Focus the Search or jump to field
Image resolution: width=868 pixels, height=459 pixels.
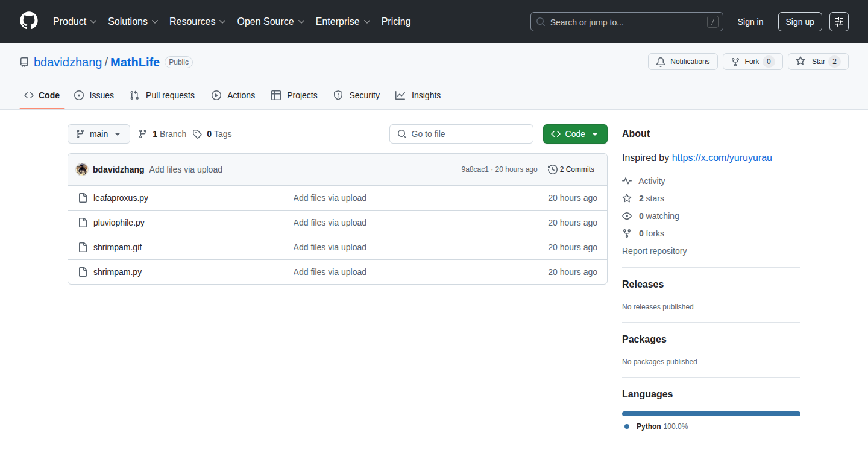[x=627, y=22]
